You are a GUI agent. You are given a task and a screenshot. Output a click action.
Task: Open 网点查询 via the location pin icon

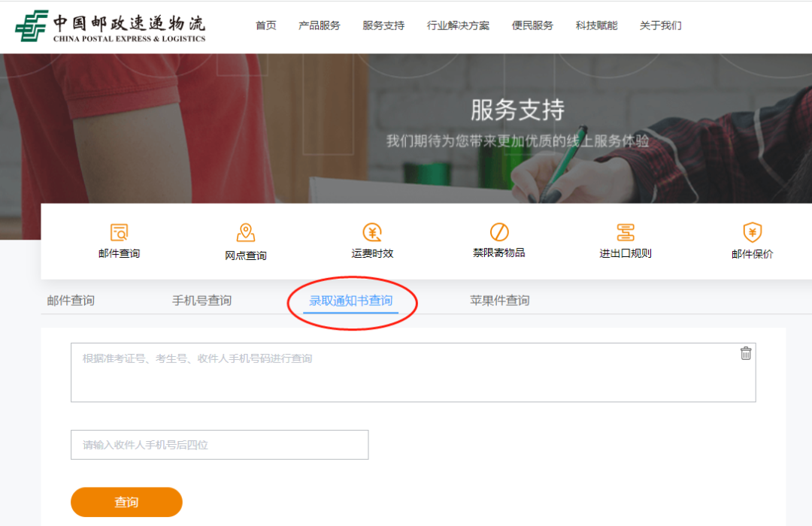tap(246, 231)
